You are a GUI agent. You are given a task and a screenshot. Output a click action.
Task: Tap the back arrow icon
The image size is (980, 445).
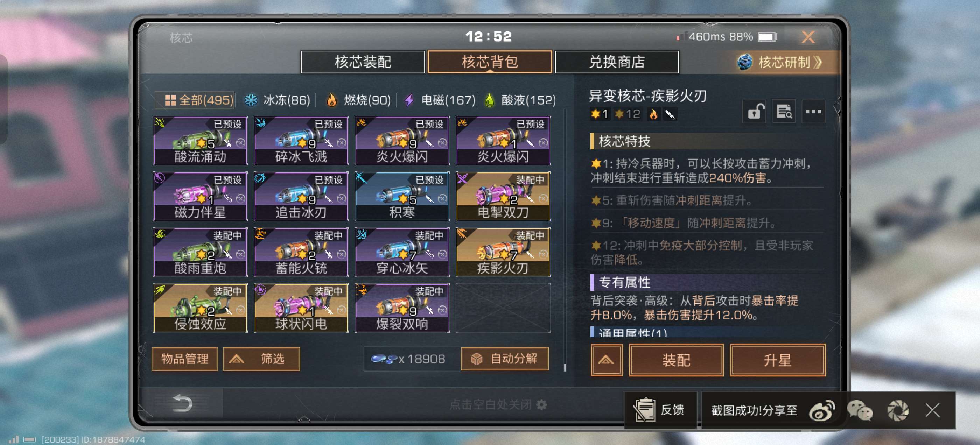[x=183, y=403]
